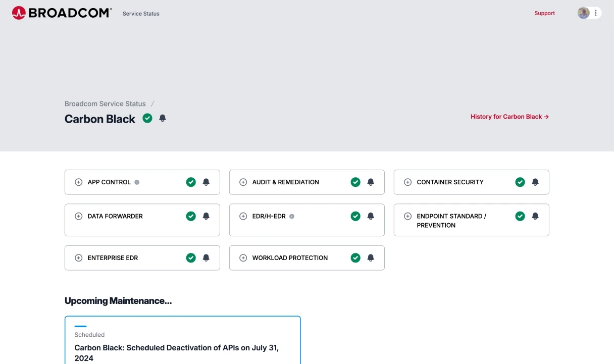Open the Service Status header item

coord(141,14)
